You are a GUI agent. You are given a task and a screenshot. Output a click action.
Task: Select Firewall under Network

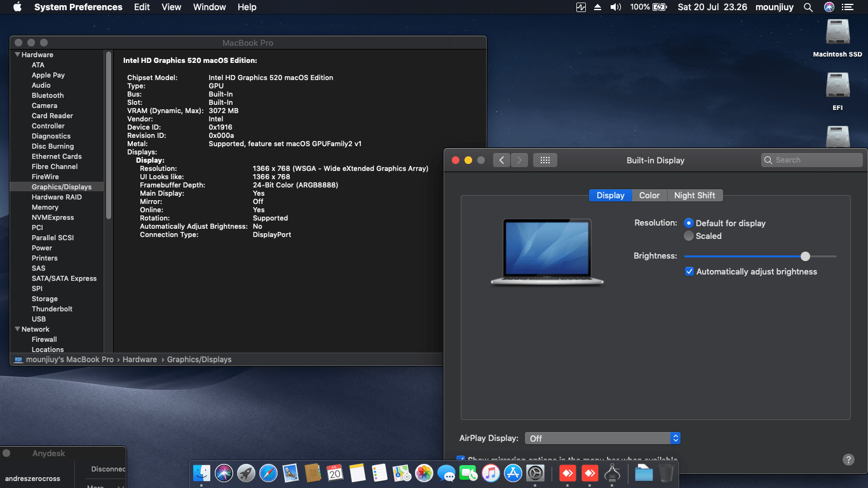point(44,339)
